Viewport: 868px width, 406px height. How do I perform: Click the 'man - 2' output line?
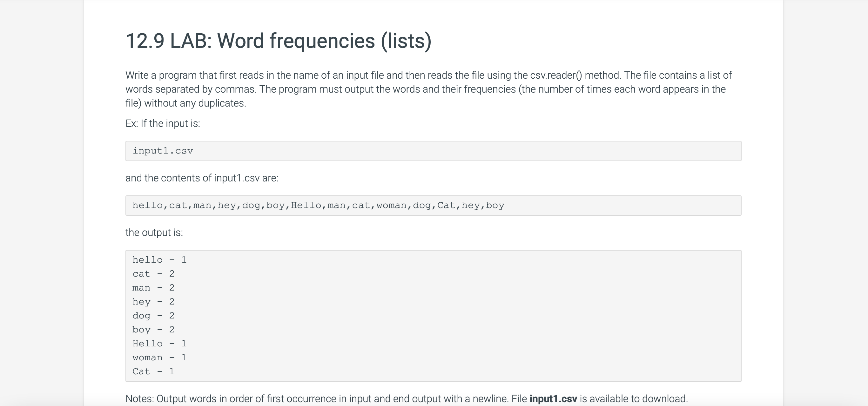pyautogui.click(x=153, y=288)
